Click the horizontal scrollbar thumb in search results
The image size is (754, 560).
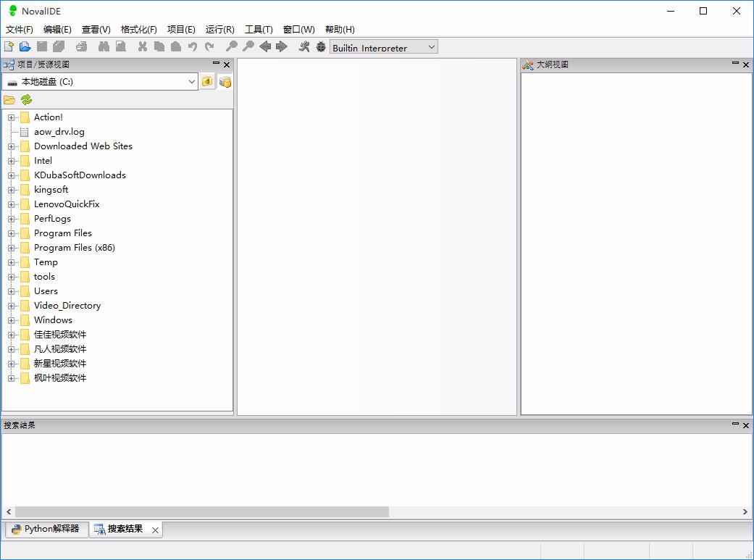click(x=202, y=511)
